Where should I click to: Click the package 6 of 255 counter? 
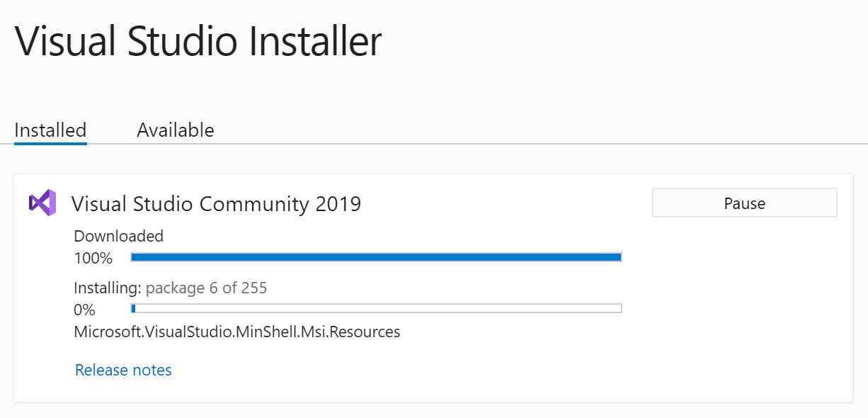pyautogui.click(x=207, y=288)
